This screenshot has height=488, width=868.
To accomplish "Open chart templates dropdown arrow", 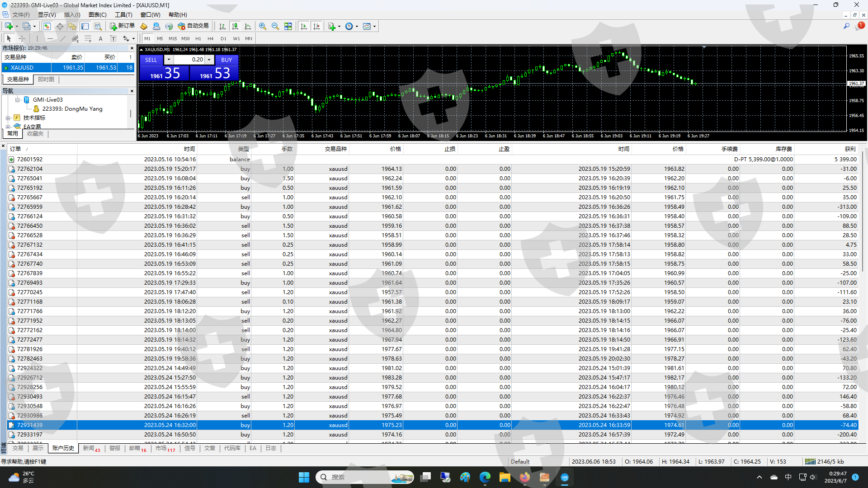I will (x=374, y=26).
